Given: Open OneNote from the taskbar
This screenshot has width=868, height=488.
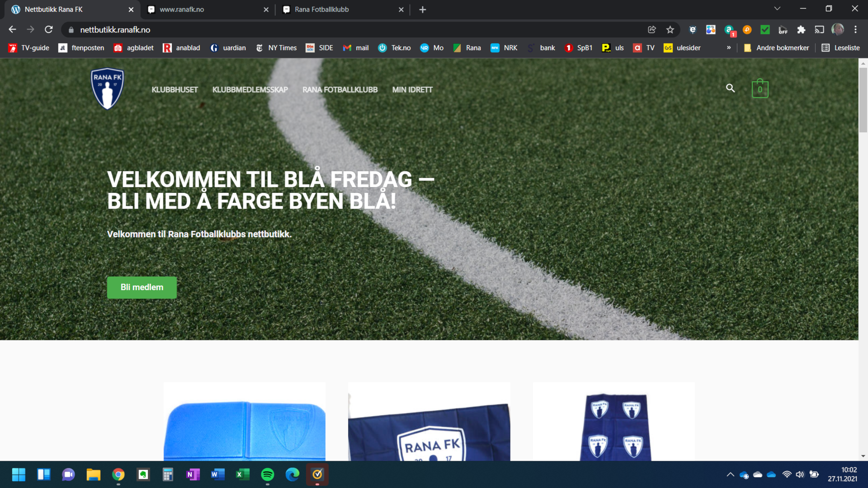Looking at the screenshot, I should 193,474.
